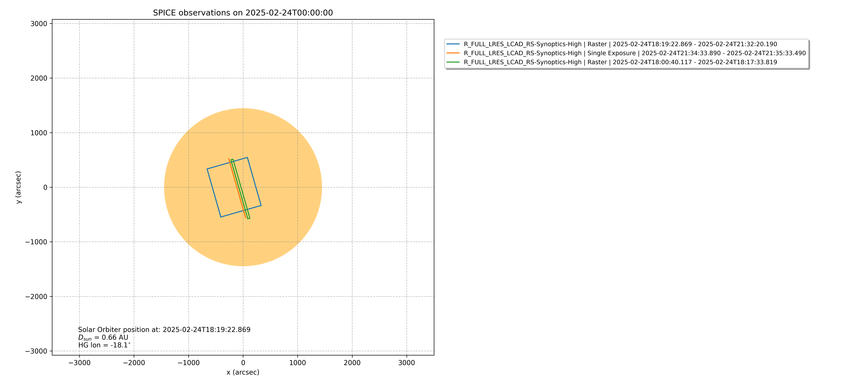Click the third legend entry text
This screenshot has height=386, width=868.
620,62
